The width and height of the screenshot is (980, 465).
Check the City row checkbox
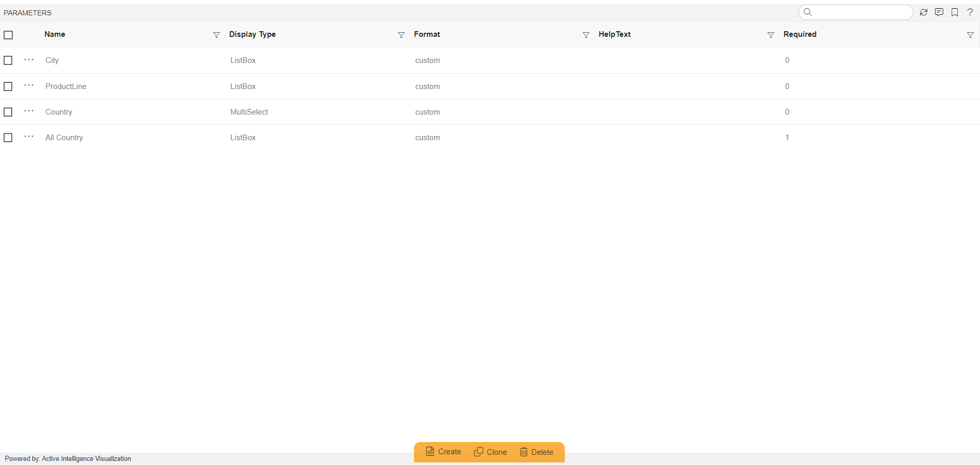point(8,60)
